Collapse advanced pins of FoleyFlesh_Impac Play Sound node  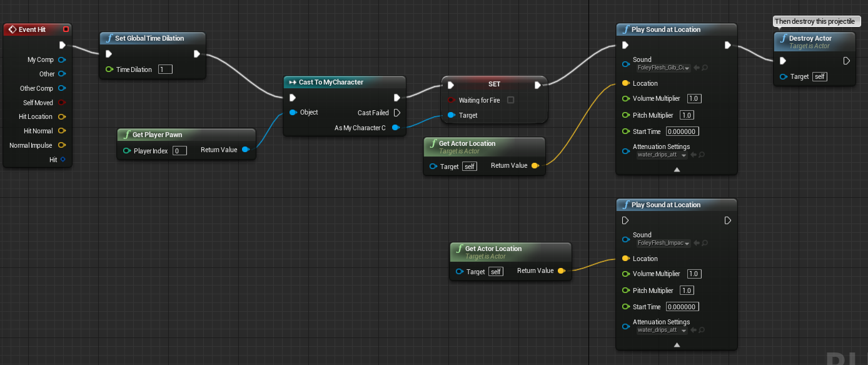[x=677, y=345]
